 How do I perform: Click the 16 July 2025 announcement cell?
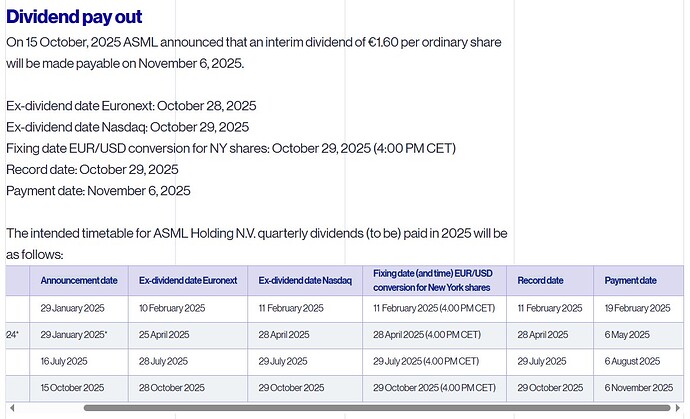click(66, 361)
